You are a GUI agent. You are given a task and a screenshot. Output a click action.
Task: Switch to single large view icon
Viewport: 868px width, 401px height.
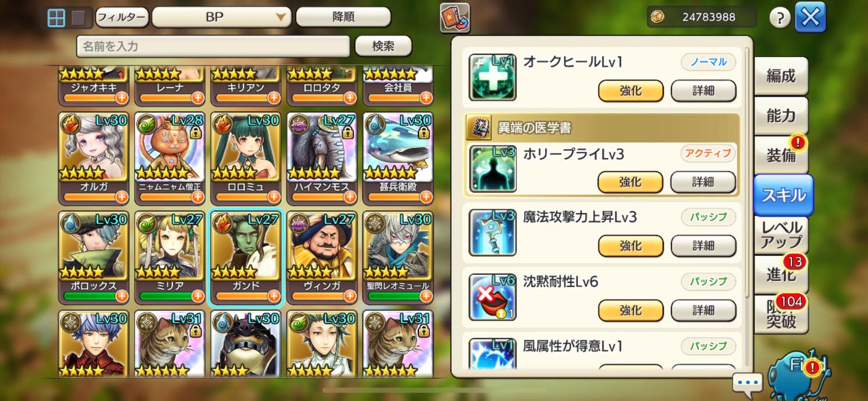pos(78,18)
